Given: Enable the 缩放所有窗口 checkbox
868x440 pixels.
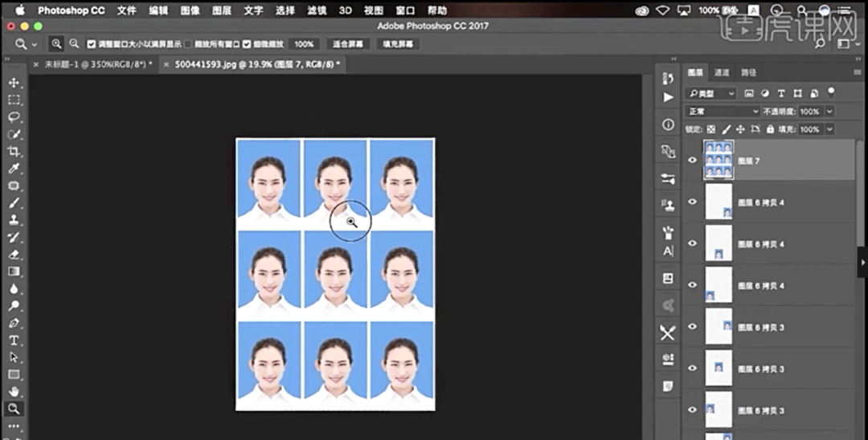Looking at the screenshot, I should (188, 44).
